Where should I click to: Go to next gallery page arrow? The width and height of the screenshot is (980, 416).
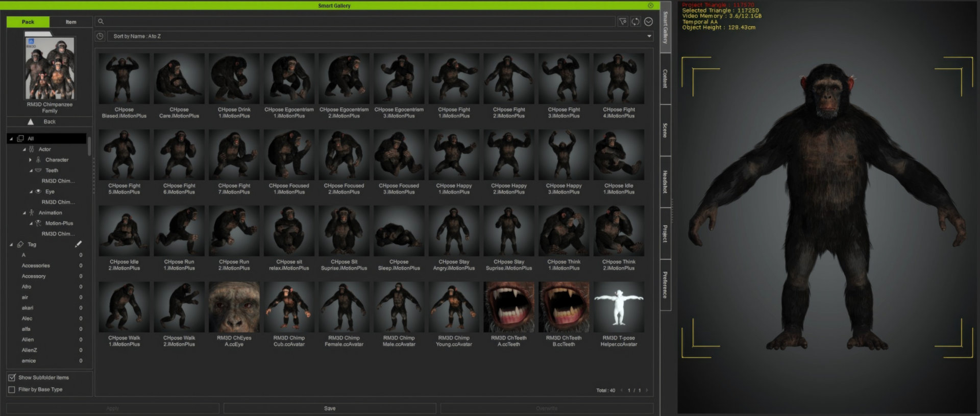647,390
